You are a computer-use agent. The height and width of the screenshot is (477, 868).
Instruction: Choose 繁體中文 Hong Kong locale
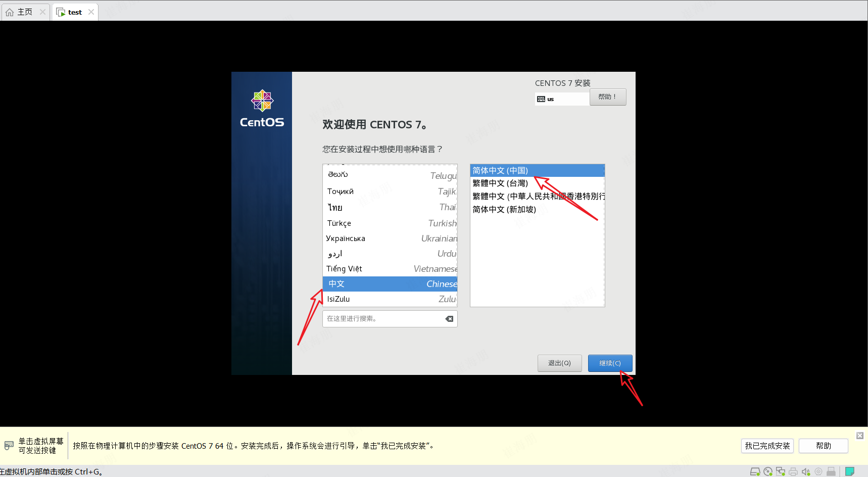pos(537,196)
